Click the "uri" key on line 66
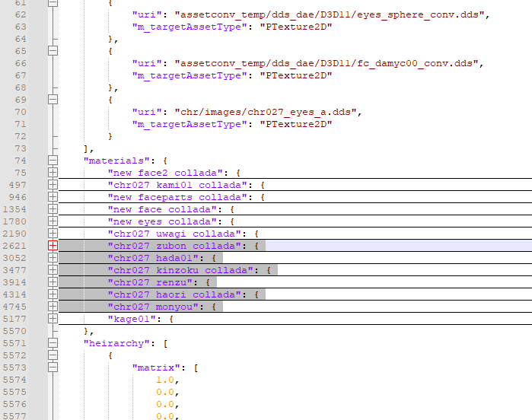 [147, 63]
